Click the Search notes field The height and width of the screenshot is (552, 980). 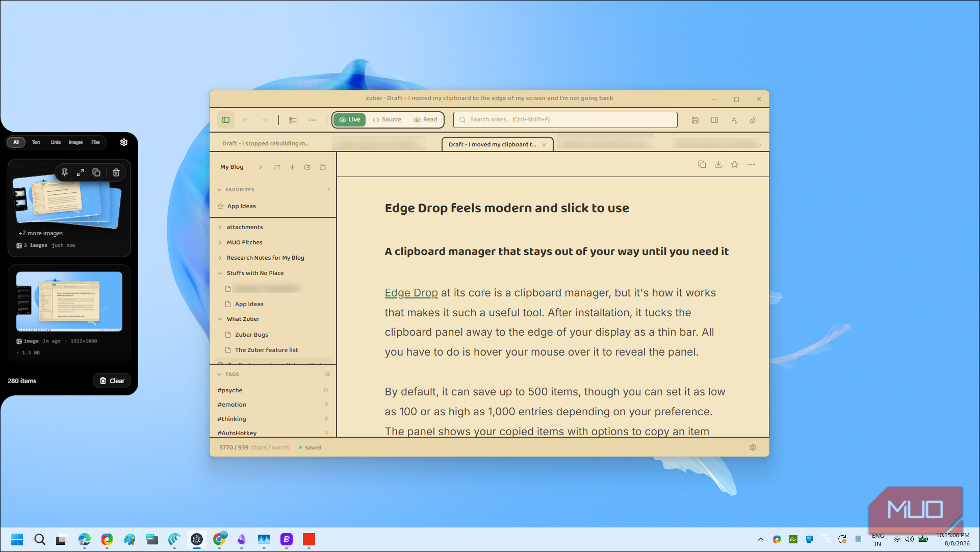click(565, 120)
